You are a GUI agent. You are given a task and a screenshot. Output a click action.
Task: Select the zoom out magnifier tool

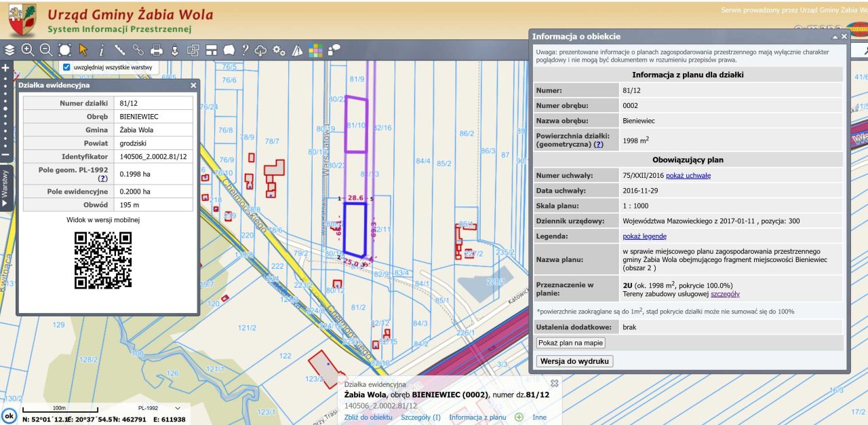46,50
